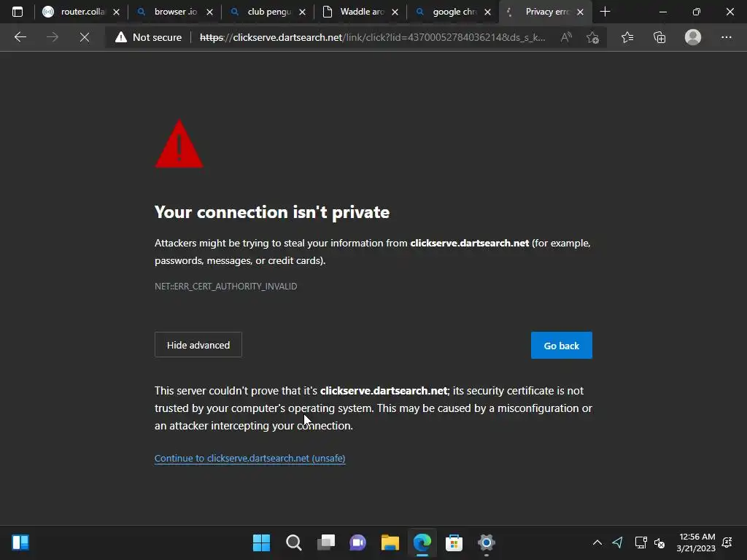This screenshot has height=560, width=747.
Task: Open taskbar Search
Action: [x=294, y=542]
